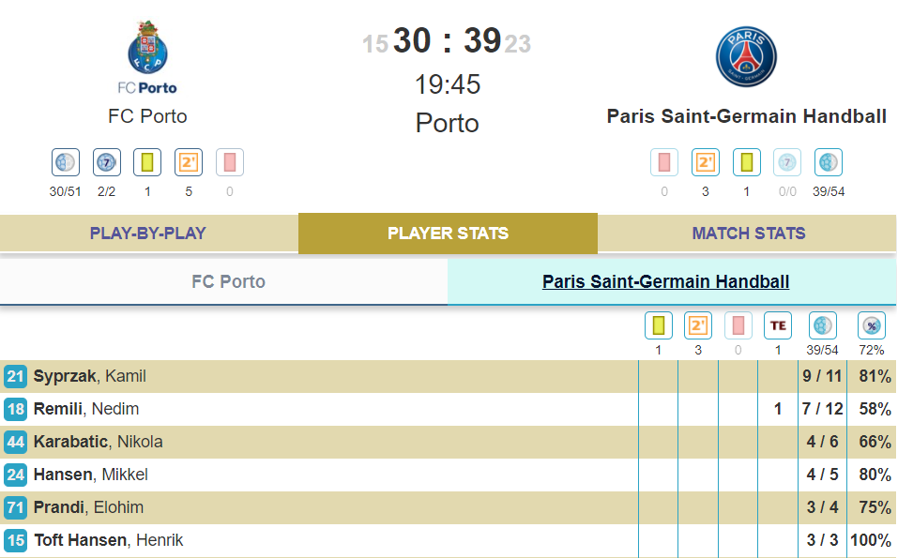Click FC Porto's red card icon in the match header
The width and height of the screenshot is (897, 558).
229,162
